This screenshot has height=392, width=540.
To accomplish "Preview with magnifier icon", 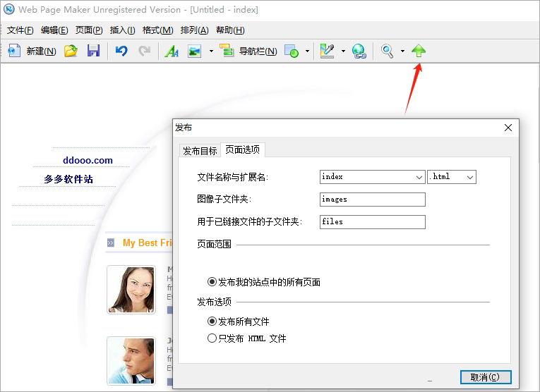I will click(387, 51).
